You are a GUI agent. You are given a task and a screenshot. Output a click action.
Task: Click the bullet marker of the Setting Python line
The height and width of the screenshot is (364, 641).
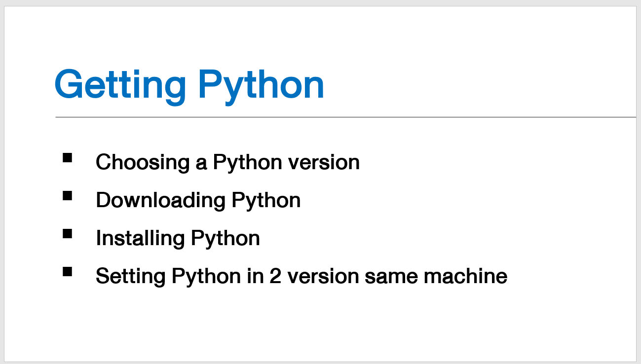68,272
